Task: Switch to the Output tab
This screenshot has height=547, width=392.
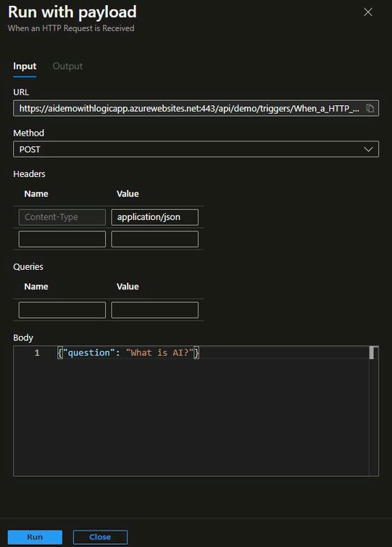Action: tap(67, 66)
